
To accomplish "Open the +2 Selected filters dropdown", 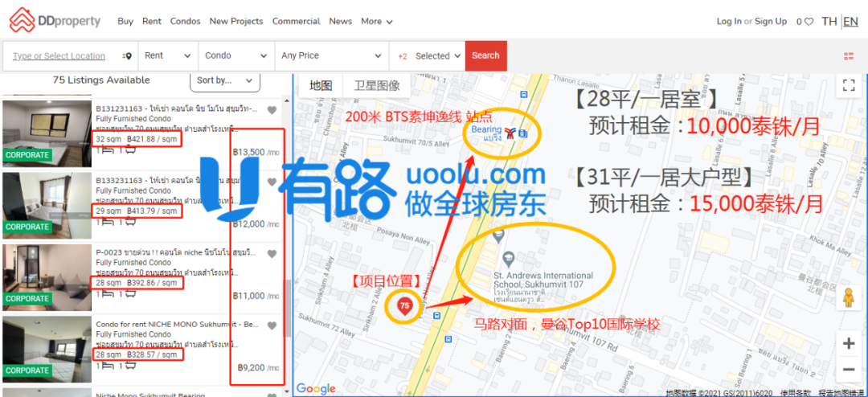I will tap(429, 56).
